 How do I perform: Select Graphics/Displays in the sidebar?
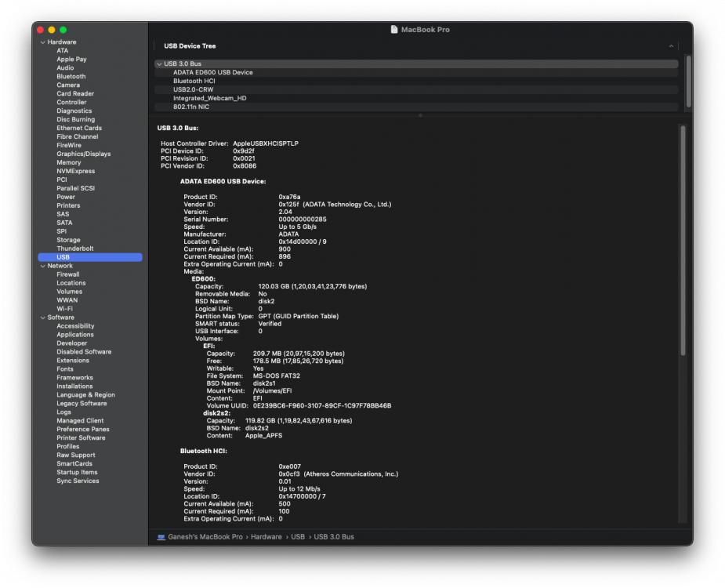[x=84, y=154]
